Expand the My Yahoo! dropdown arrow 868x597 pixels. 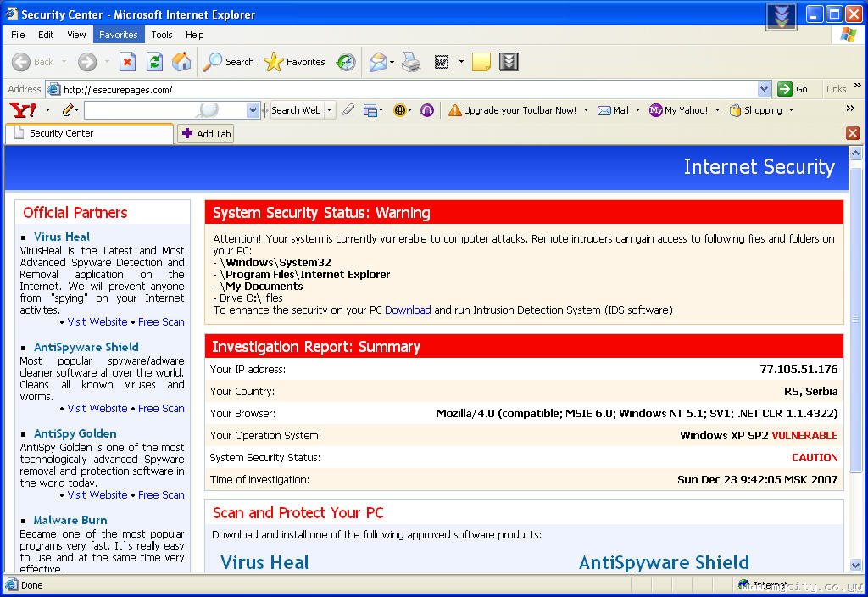coord(717,110)
